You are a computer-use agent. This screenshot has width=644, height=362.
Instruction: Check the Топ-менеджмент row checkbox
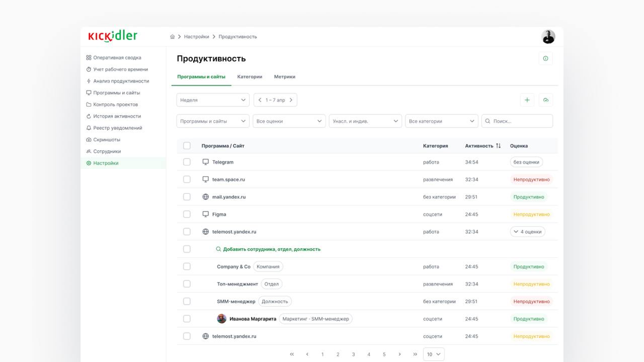(x=187, y=284)
